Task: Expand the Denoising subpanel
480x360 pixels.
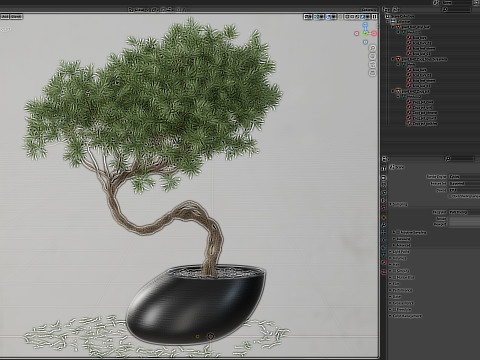Action: click(x=402, y=239)
